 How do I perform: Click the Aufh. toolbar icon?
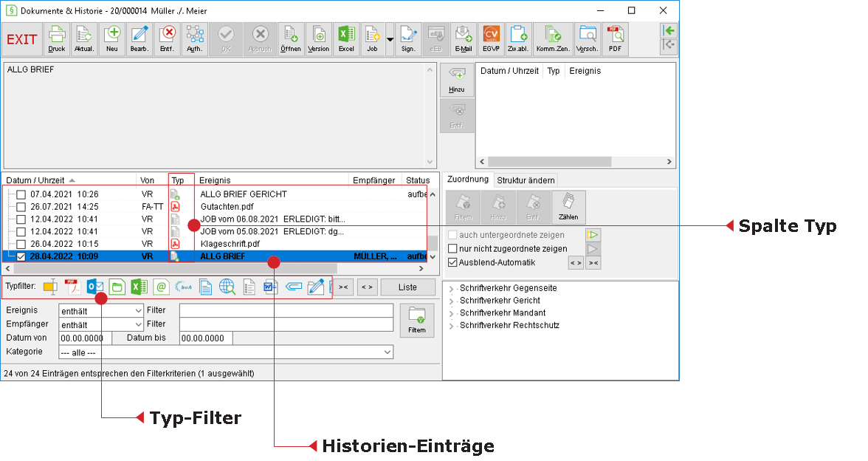click(x=194, y=39)
